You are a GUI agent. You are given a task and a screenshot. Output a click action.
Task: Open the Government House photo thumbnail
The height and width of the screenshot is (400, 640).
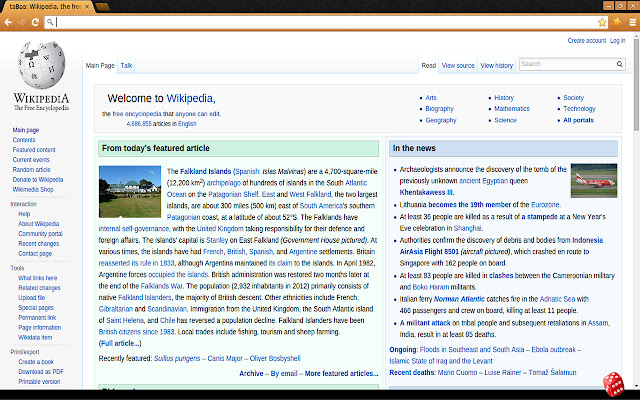click(x=130, y=191)
